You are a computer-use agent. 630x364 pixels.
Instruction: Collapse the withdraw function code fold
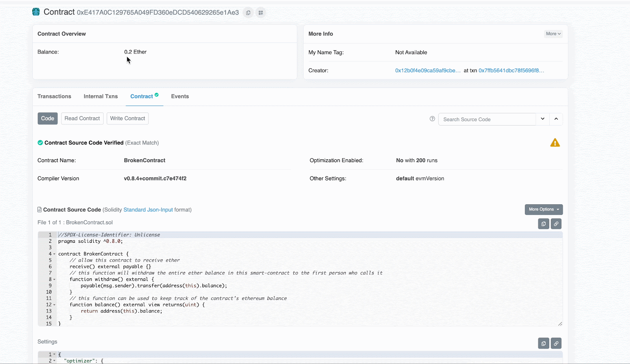(54, 279)
